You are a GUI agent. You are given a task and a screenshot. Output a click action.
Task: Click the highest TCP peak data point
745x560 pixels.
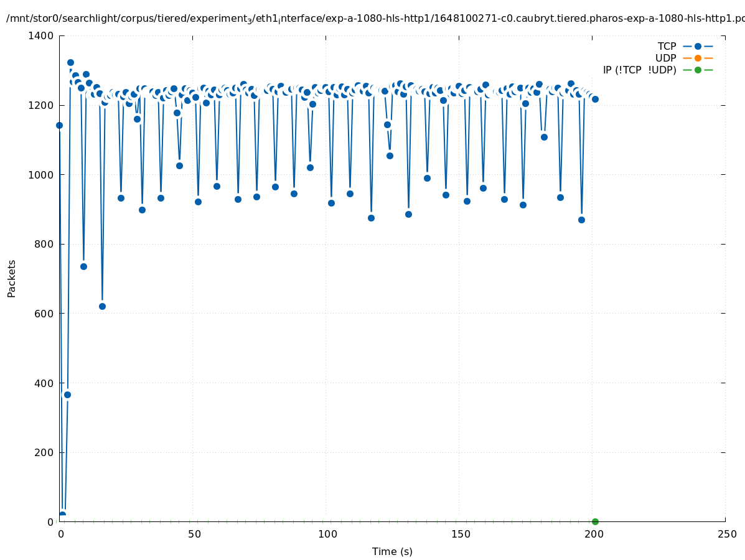pos(70,62)
